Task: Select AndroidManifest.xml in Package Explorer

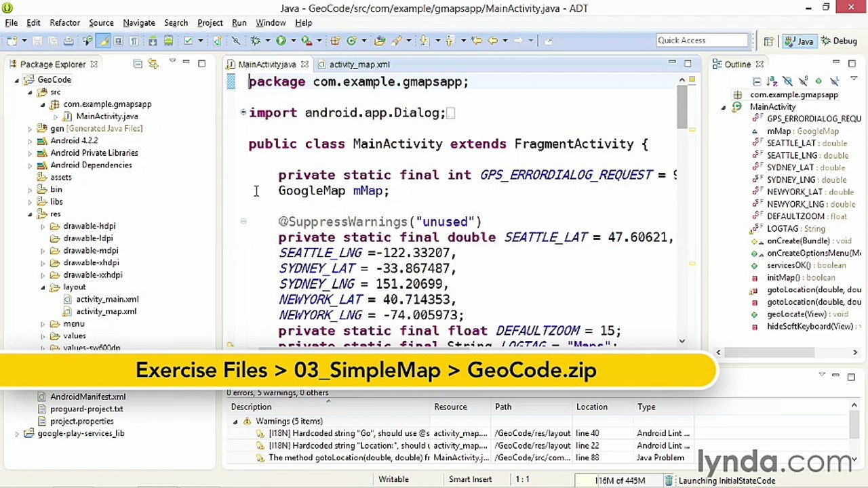Action: pos(87,396)
